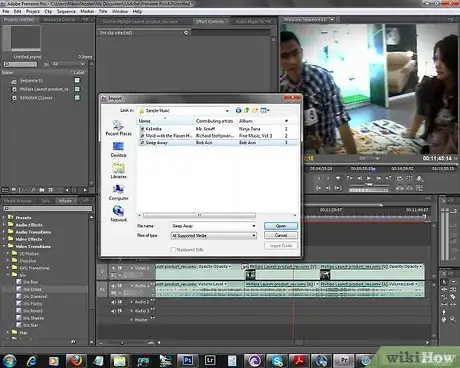The height and width of the screenshot is (368, 460).
Task: Toggle Audio 1 track speaker output
Action: (114, 286)
